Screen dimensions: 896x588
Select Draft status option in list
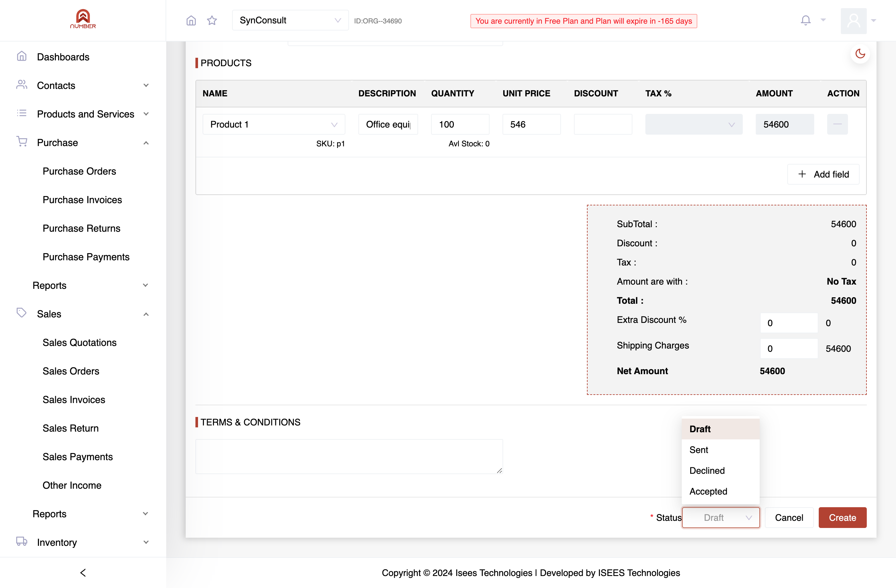720,429
